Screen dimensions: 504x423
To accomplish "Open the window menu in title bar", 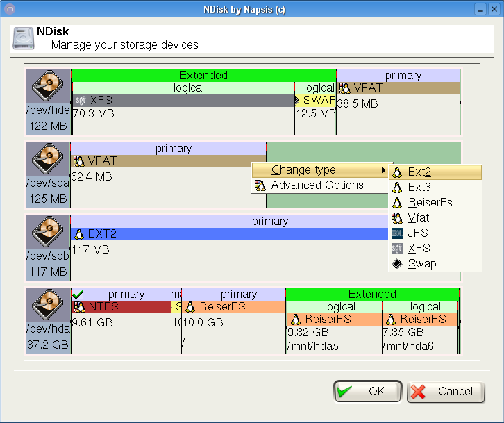I will pos(9,9).
